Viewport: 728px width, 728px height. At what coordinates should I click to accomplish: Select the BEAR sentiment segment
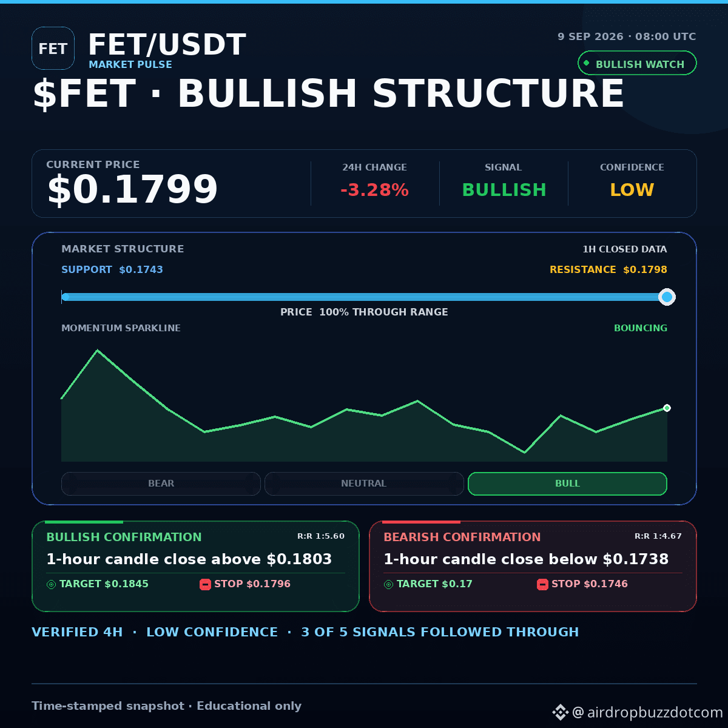coord(161,484)
